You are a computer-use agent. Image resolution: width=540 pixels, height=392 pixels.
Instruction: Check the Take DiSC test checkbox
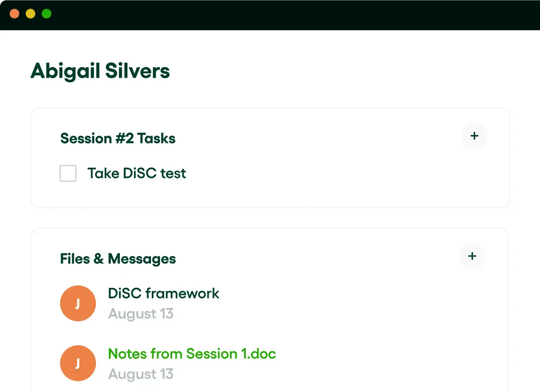(68, 173)
